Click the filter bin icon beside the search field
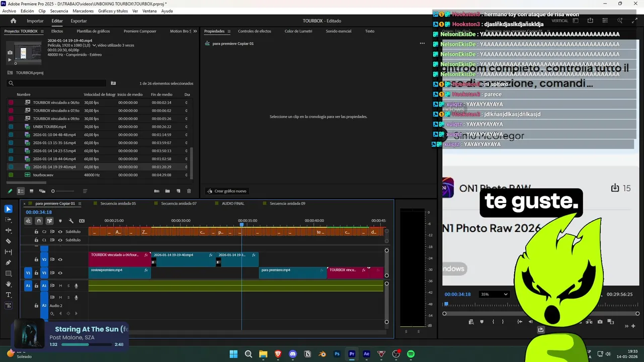This screenshot has width=644, height=362. coord(113,83)
